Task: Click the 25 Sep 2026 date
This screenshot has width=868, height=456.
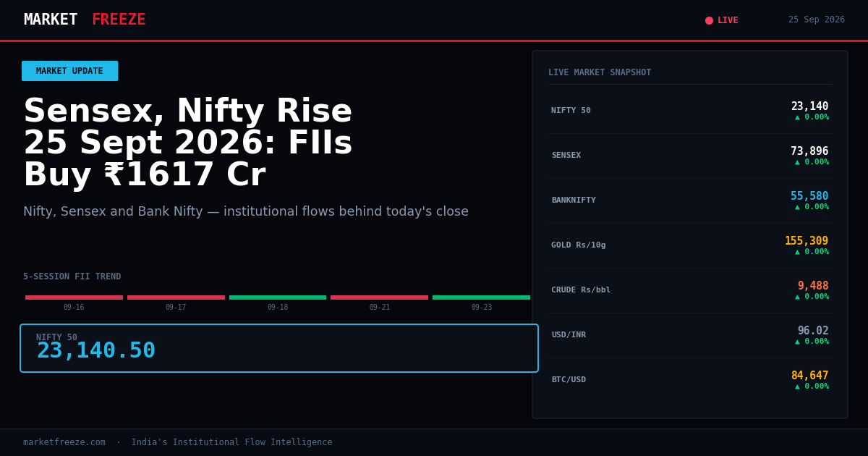Action: pyautogui.click(x=817, y=20)
